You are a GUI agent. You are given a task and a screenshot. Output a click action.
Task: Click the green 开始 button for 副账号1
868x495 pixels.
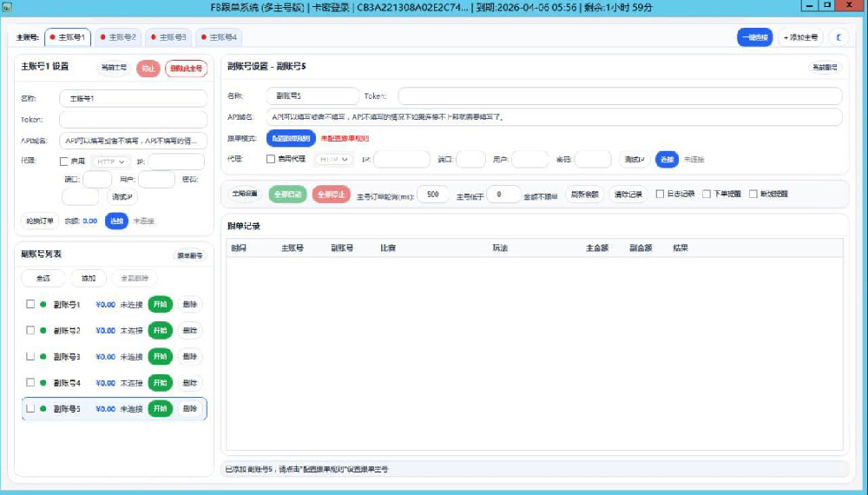160,304
